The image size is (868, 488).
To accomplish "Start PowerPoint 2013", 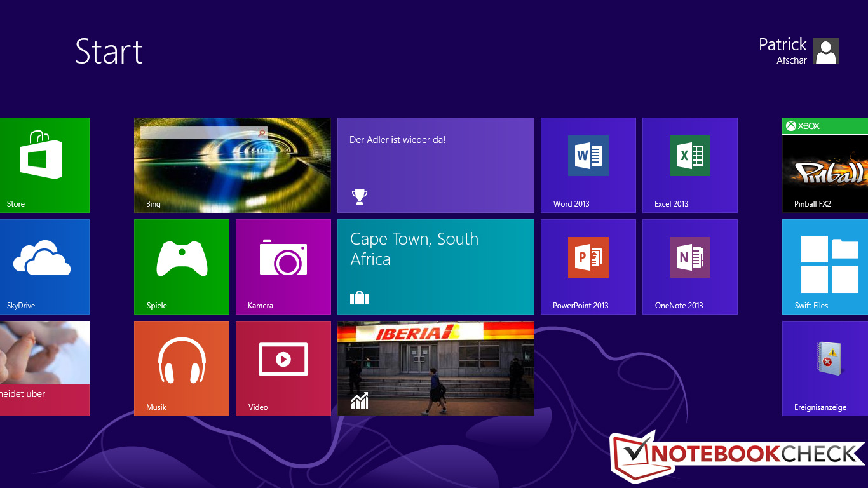I will (x=588, y=266).
